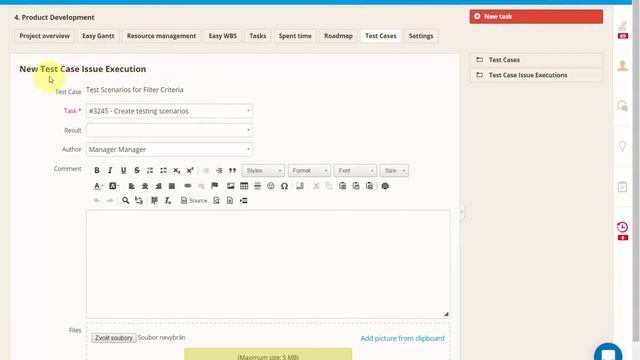
Task: Insert a horizontal line
Action: (257, 186)
